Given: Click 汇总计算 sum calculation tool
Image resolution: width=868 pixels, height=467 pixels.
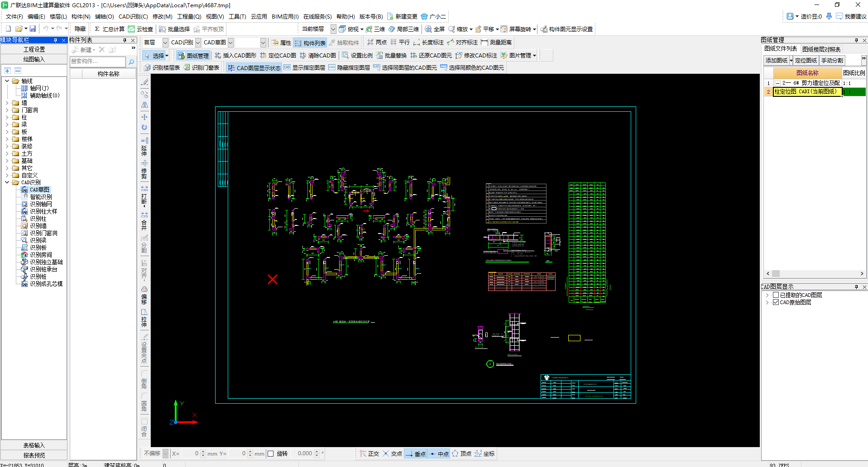Looking at the screenshot, I should (109, 29).
